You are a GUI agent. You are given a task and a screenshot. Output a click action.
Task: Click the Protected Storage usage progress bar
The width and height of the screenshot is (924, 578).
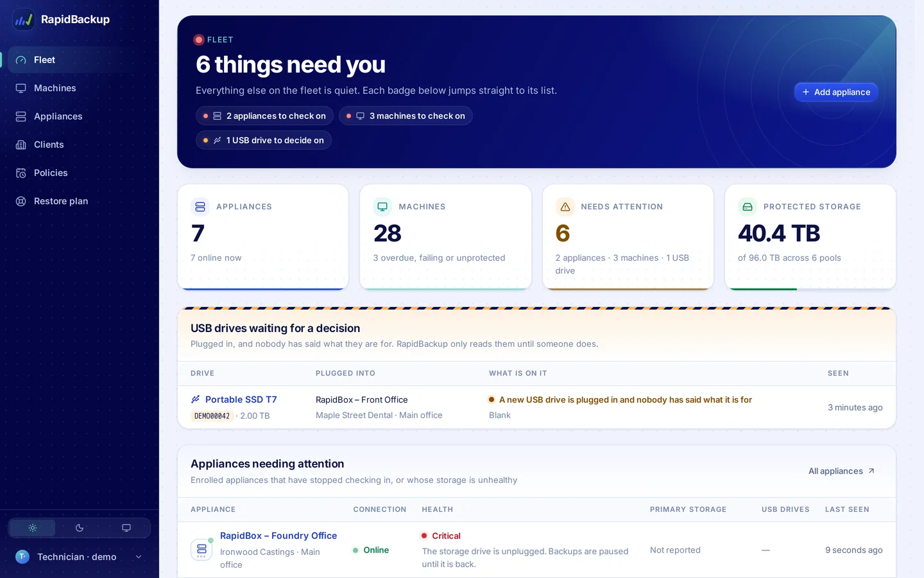pyautogui.click(x=810, y=289)
